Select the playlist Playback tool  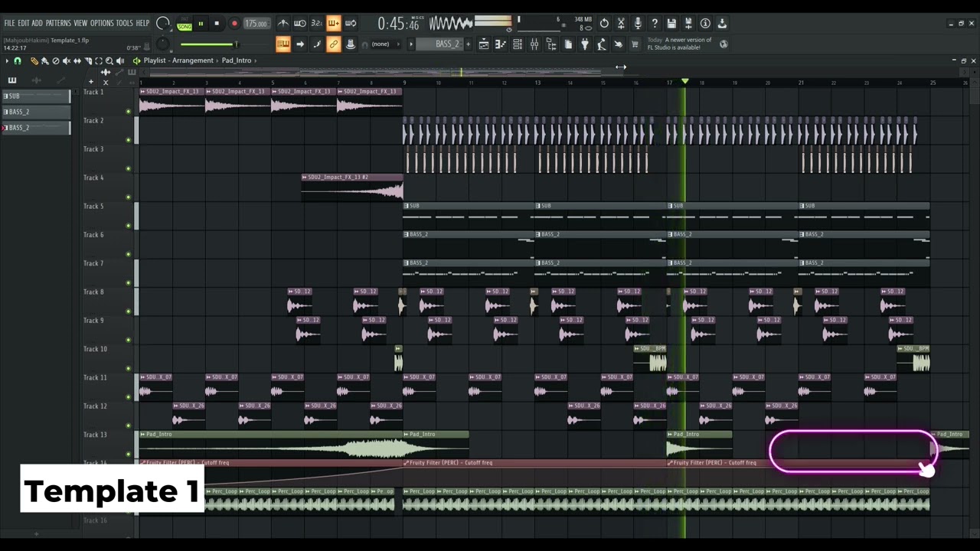point(120,60)
